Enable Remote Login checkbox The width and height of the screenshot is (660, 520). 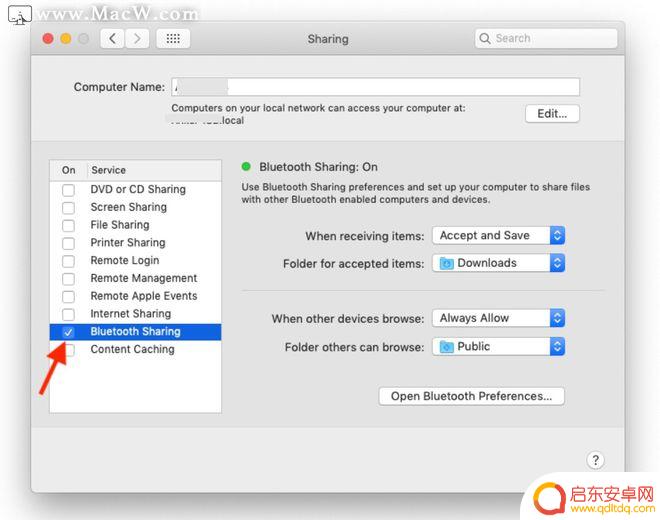click(68, 261)
